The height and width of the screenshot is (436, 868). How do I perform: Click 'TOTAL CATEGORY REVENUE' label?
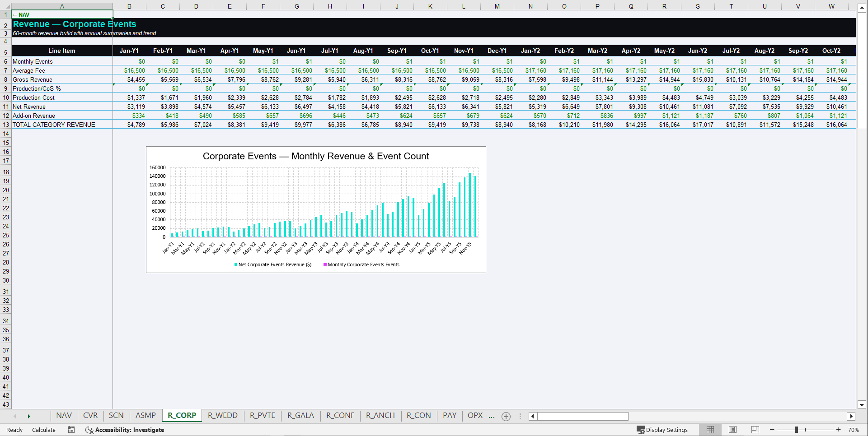pyautogui.click(x=54, y=125)
